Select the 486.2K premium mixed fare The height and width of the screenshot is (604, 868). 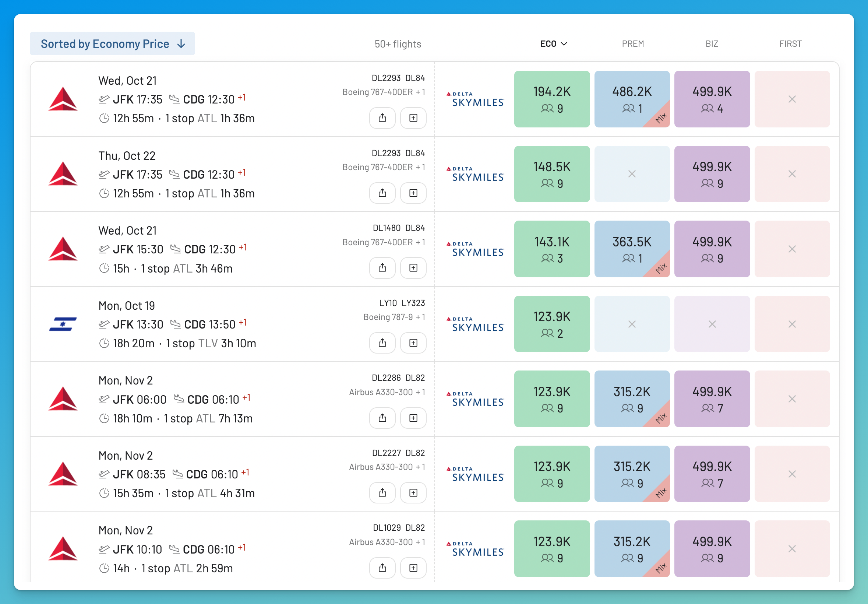point(632,99)
